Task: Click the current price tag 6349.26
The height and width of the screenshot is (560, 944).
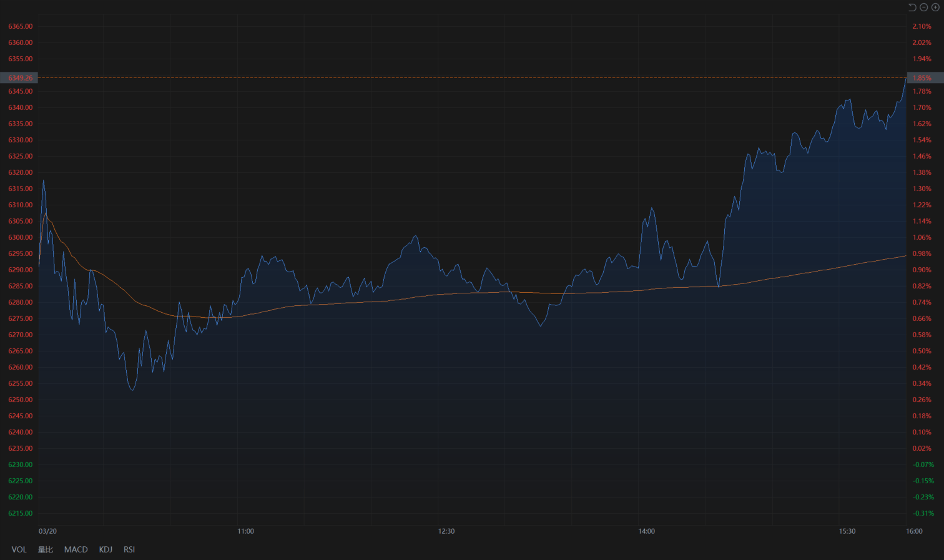Action: coord(19,78)
